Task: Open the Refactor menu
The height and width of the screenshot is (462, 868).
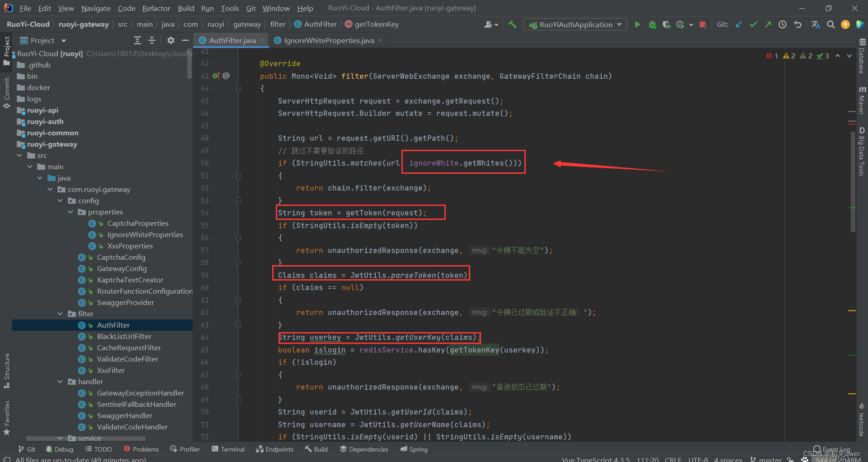Action: pos(156,8)
